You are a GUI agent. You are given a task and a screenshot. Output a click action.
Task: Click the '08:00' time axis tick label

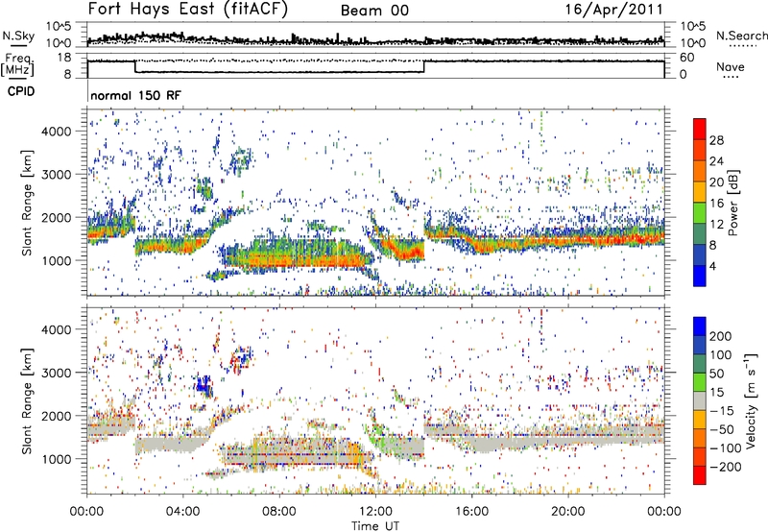pyautogui.click(x=278, y=512)
